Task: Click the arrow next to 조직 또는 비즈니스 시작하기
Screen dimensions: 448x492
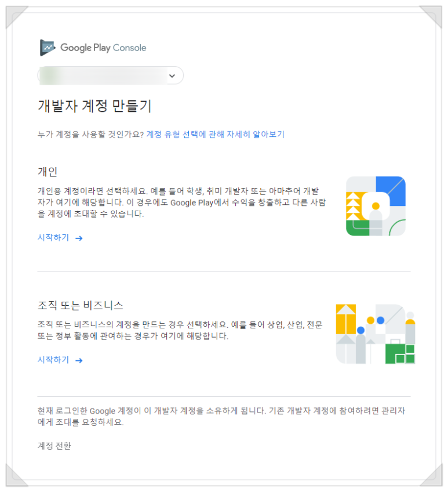Action: [x=79, y=361]
